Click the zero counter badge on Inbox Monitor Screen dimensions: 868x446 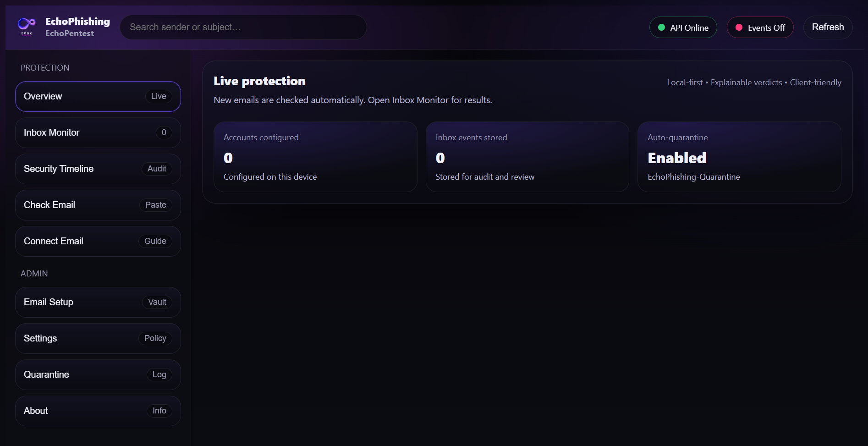(x=164, y=132)
